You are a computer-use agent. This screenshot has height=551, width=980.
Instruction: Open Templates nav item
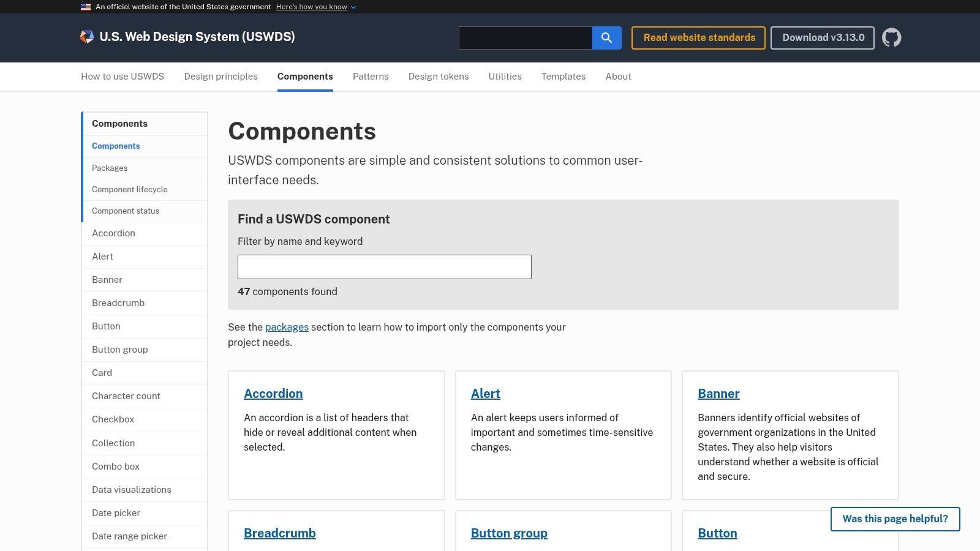pos(563,77)
